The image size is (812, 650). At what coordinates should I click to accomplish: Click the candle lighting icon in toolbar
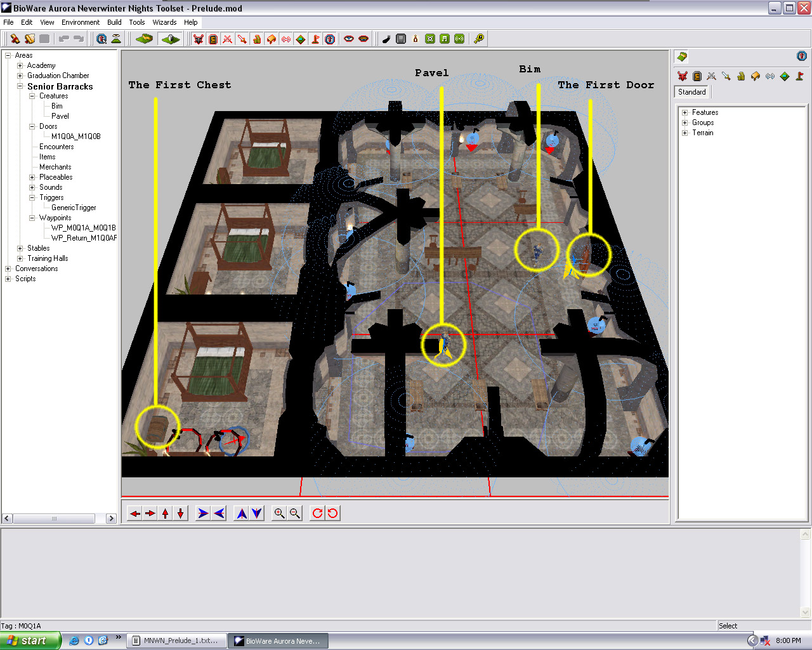[416, 39]
